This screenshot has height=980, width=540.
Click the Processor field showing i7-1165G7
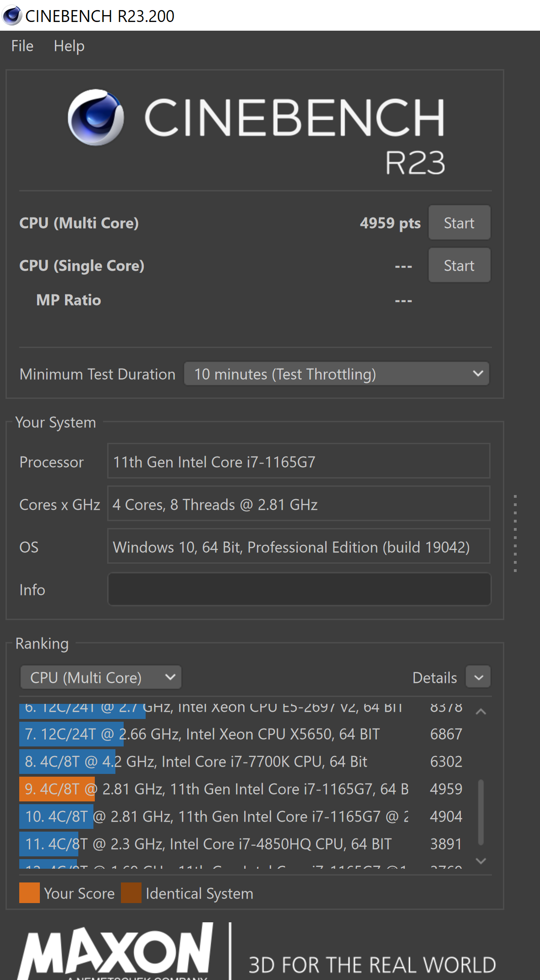[x=299, y=461]
